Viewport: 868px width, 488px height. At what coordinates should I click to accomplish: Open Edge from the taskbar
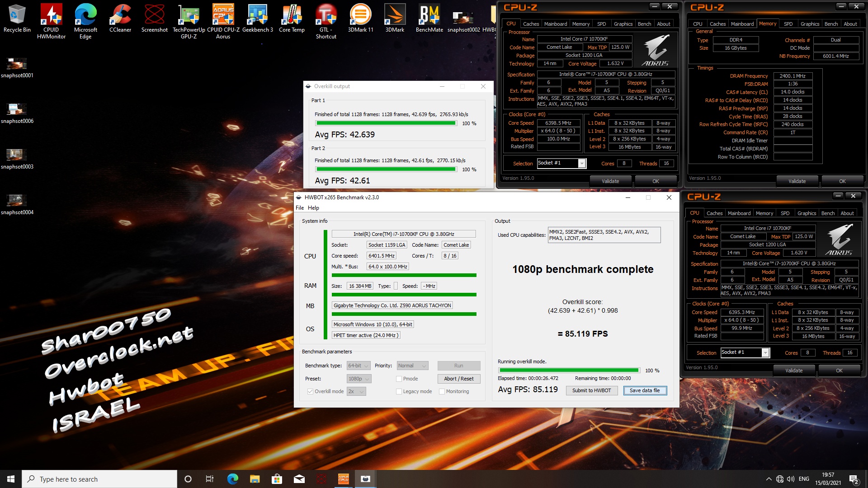pos(232,479)
